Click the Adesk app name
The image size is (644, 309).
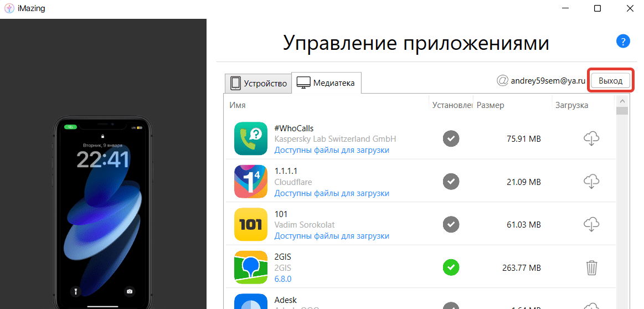pos(285,300)
